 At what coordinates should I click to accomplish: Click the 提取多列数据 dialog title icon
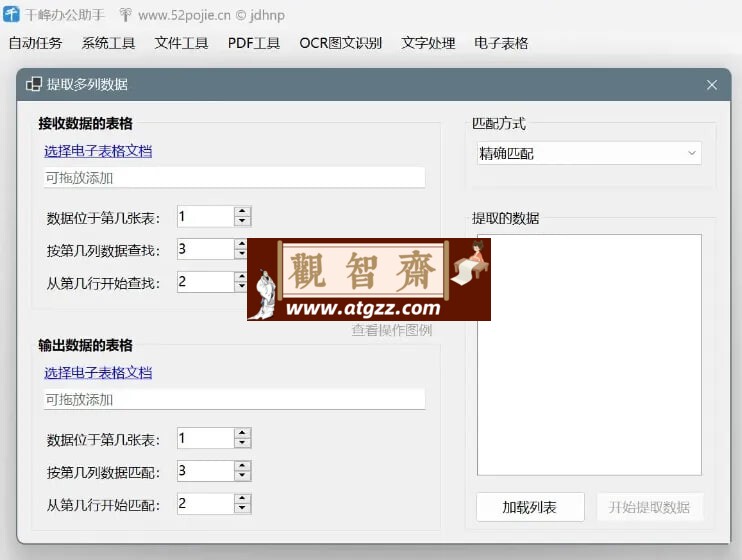click(34, 84)
